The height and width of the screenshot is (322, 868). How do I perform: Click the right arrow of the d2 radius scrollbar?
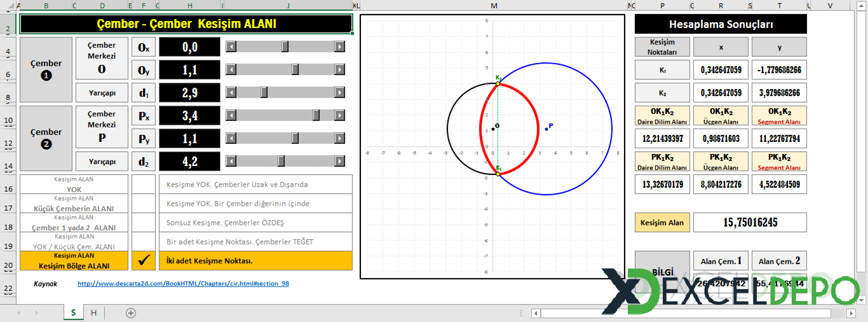tap(340, 161)
